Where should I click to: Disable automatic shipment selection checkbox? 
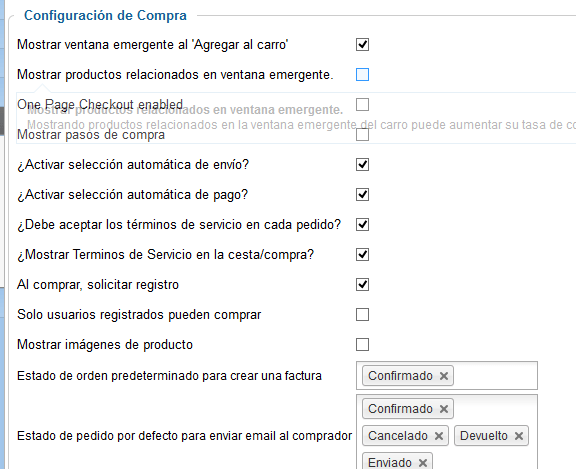[x=362, y=165]
